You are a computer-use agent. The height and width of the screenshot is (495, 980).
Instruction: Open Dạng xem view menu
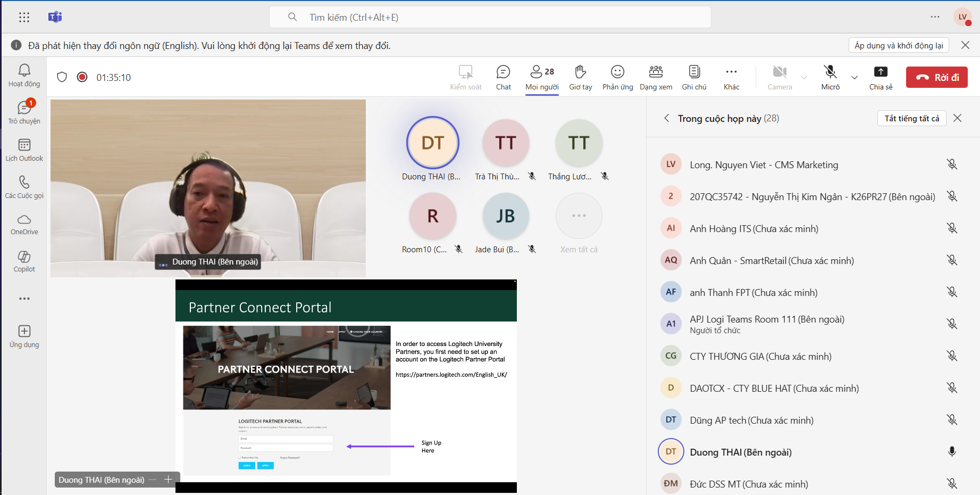(656, 77)
